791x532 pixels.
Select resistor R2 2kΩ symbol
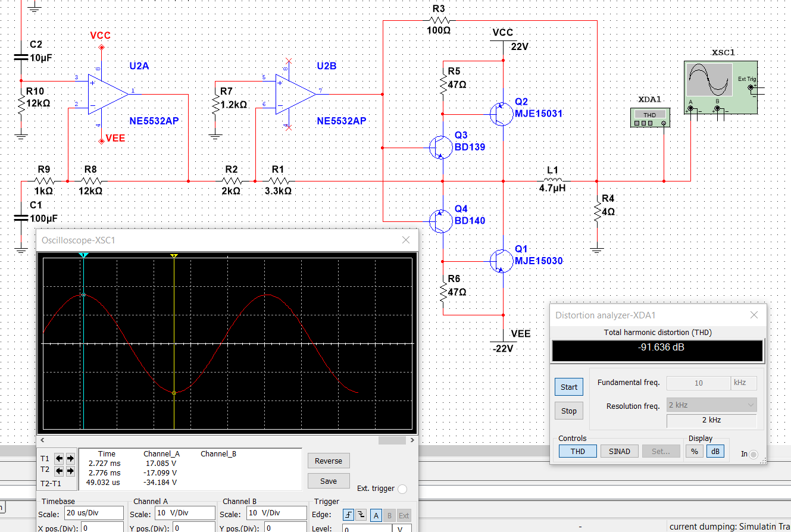coord(231,181)
